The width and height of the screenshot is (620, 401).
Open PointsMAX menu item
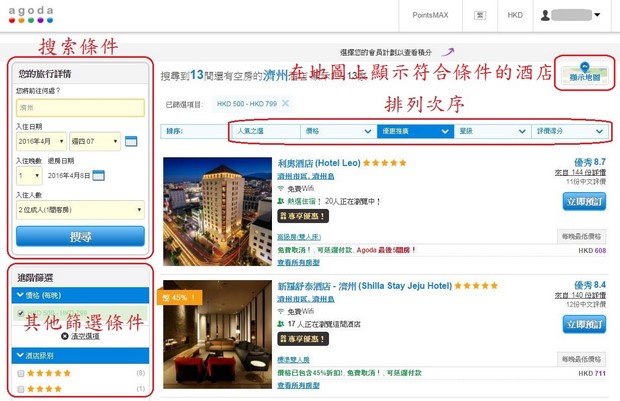tap(430, 15)
